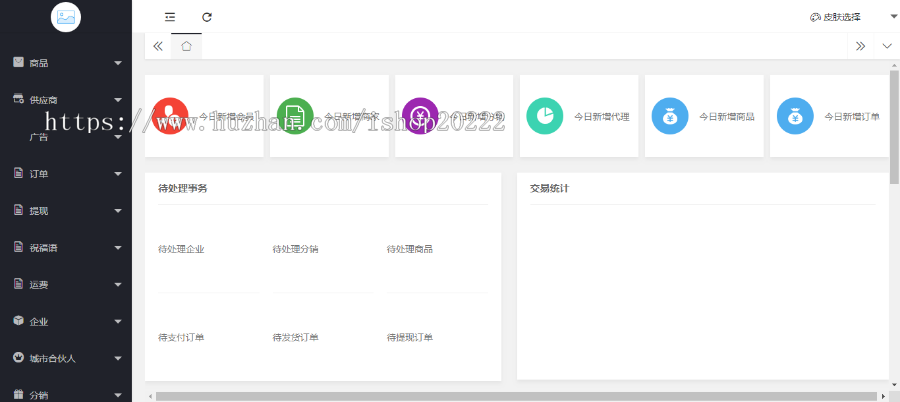This screenshot has width=900, height=402.
Task: Click the 今日新增订单 money bag icon
Action: click(x=795, y=116)
